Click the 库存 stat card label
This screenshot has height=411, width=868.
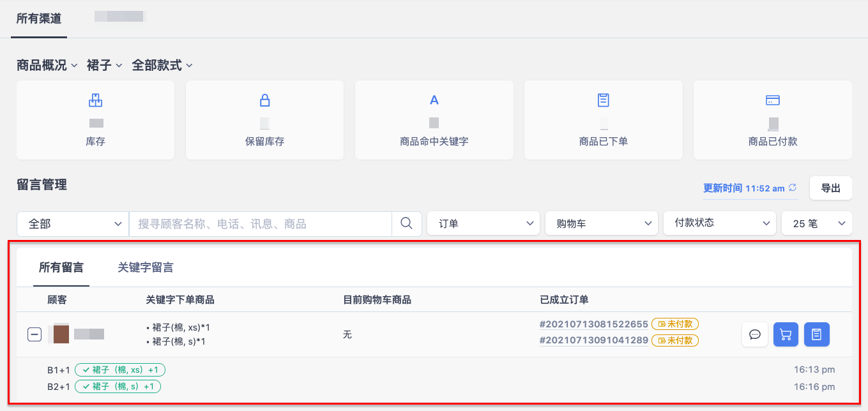95,142
